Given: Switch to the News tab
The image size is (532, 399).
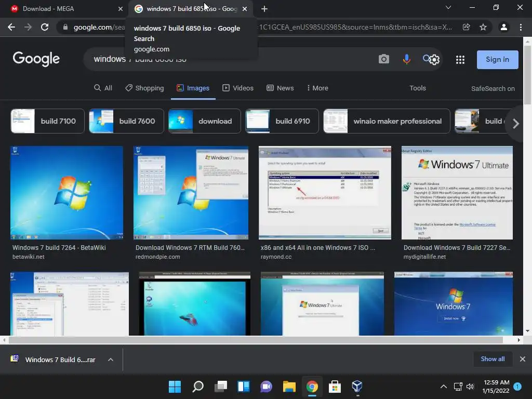Looking at the screenshot, I should point(280,88).
